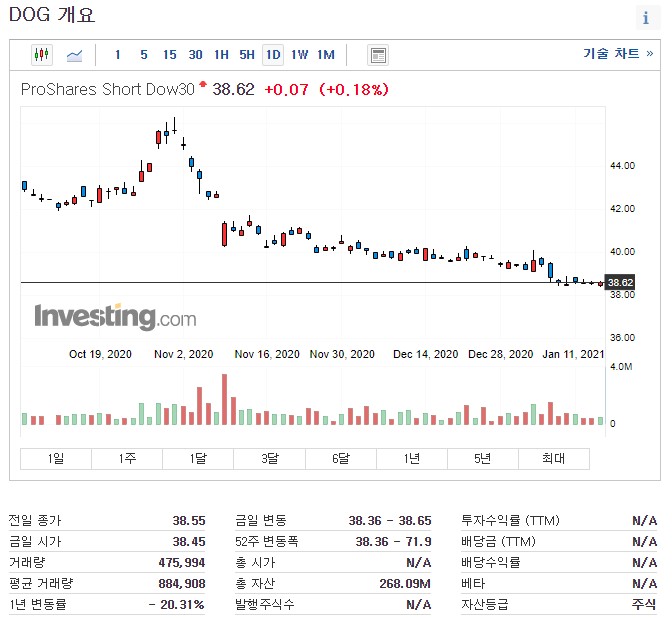Click the red up arrow near Dow30
The width and height of the screenshot is (672, 618).
(203, 84)
